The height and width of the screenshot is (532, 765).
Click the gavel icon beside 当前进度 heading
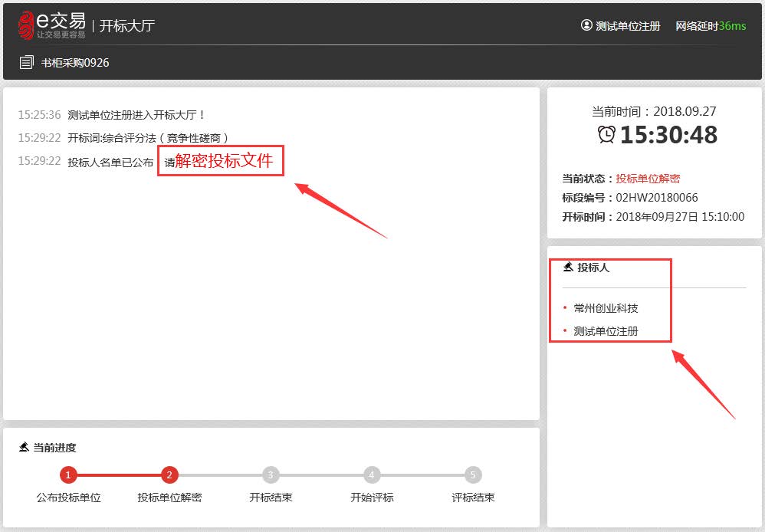(24, 447)
